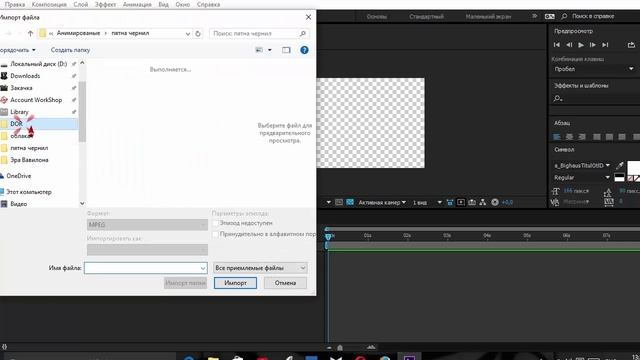Screen dimensions: 640x360
Task: Expand the address bar path dropdown
Action: (x=188, y=33)
